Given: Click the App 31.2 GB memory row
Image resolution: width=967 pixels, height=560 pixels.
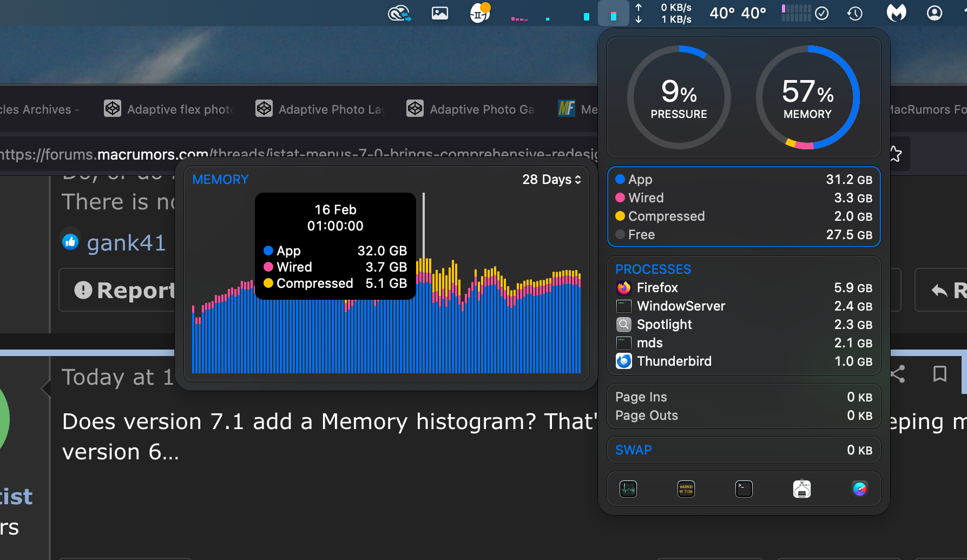Looking at the screenshot, I should (744, 180).
